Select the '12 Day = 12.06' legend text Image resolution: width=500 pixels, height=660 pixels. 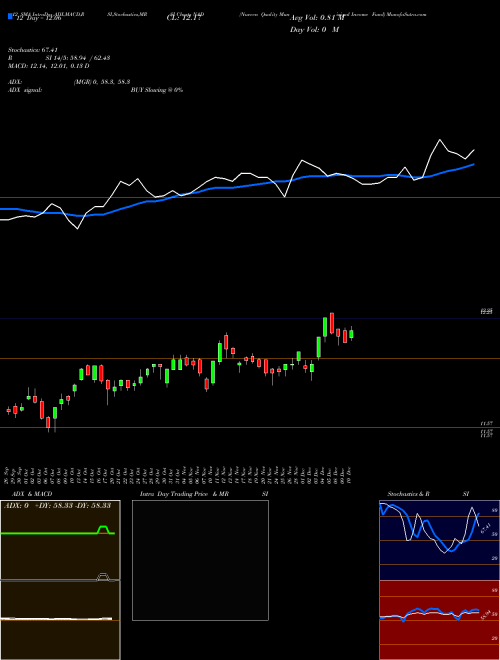[37, 18]
